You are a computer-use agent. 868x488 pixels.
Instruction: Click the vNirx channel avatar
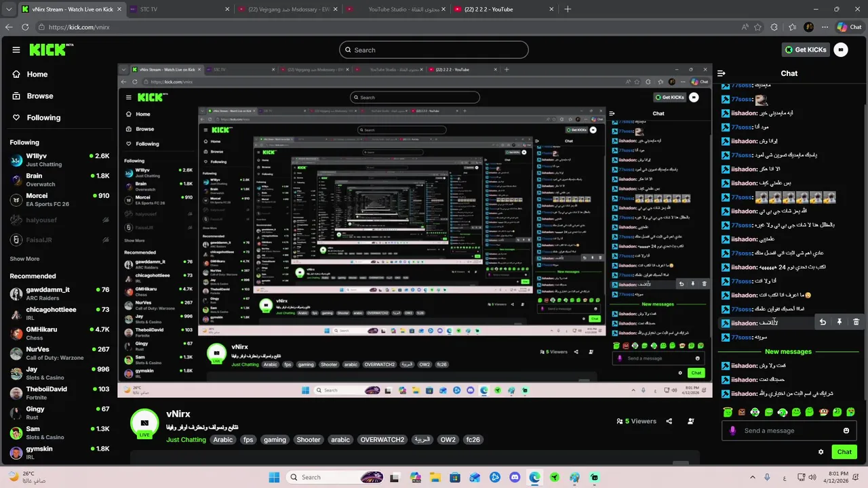coord(144,423)
